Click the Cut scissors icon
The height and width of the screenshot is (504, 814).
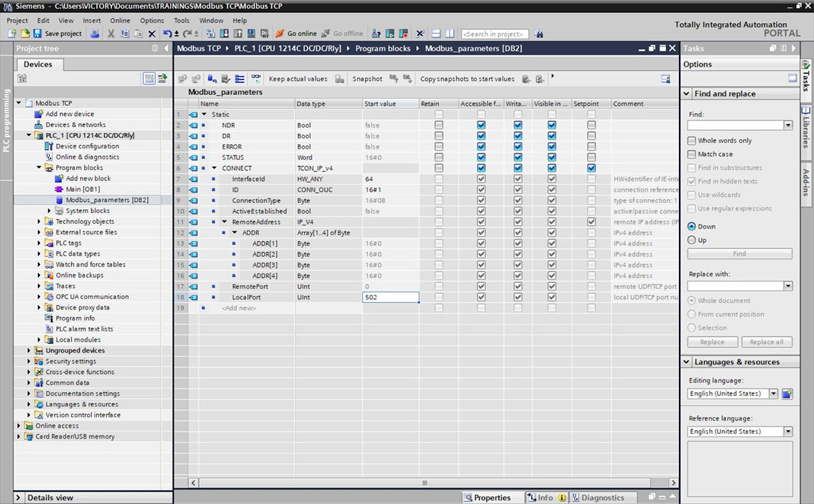(111, 33)
